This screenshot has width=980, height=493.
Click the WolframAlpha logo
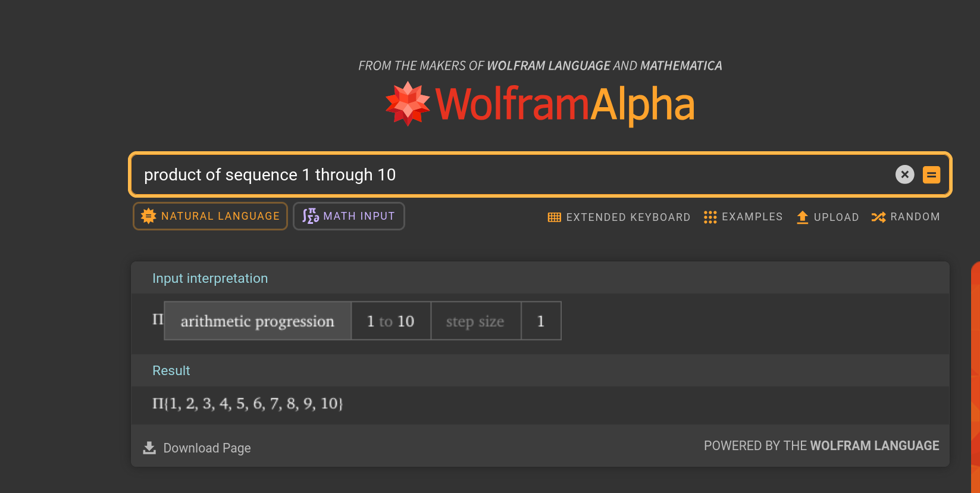click(x=540, y=104)
